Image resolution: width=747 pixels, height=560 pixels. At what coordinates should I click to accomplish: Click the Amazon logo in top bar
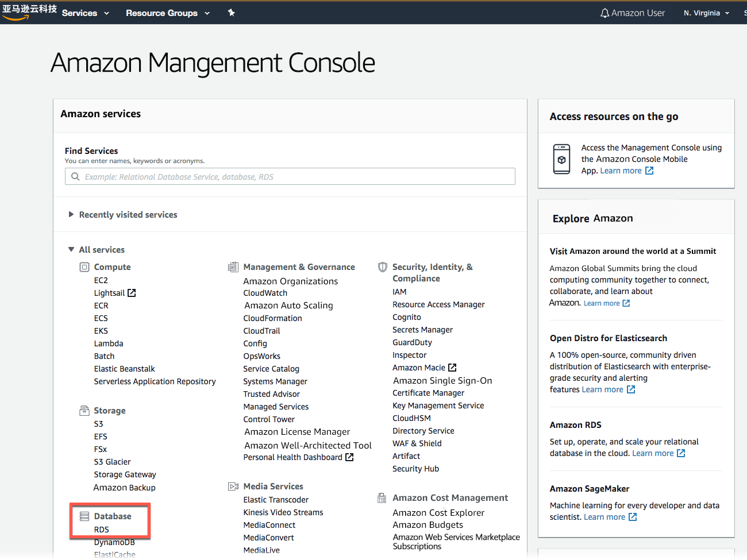(29, 11)
